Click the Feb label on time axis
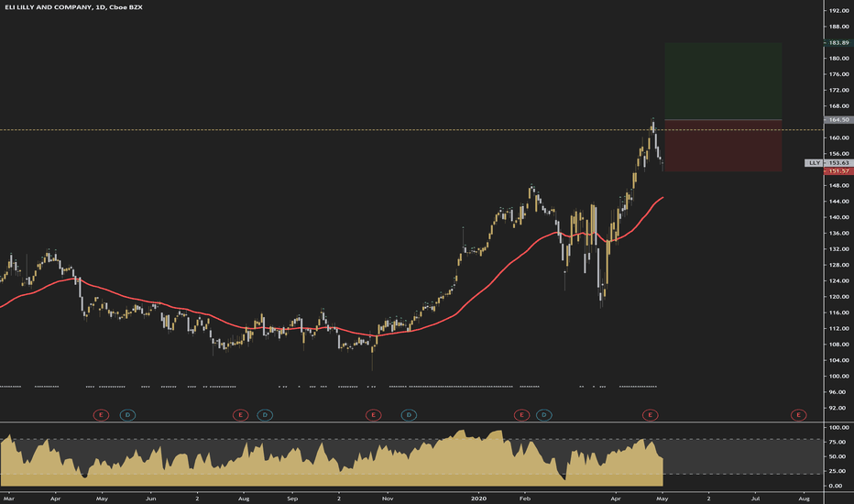 point(525,499)
